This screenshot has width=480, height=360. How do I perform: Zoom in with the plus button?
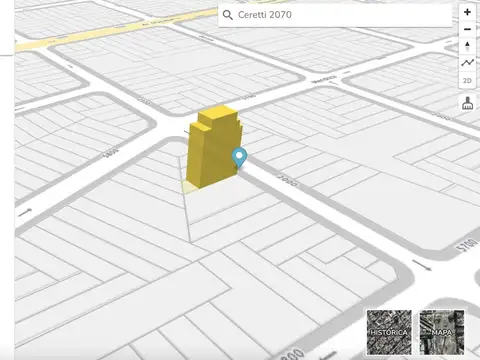(x=467, y=12)
